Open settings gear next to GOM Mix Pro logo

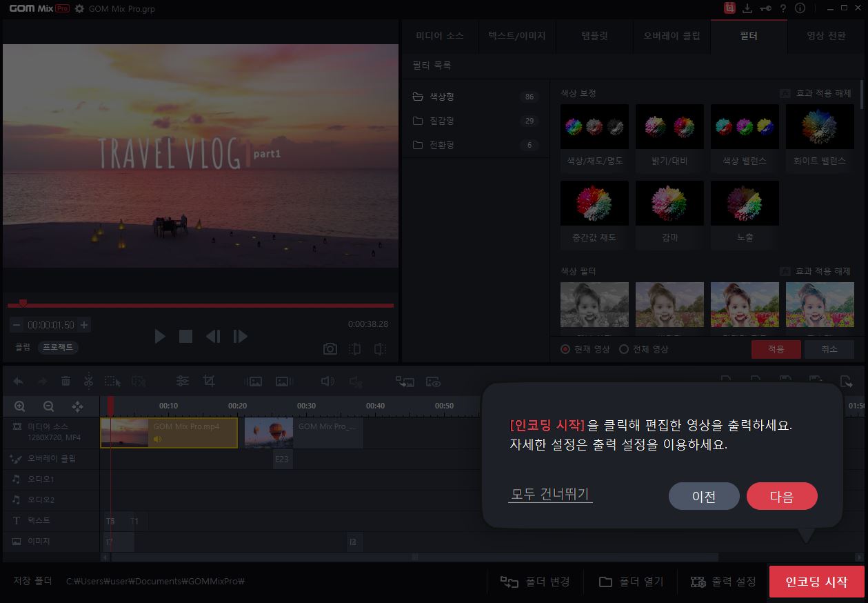[79, 9]
